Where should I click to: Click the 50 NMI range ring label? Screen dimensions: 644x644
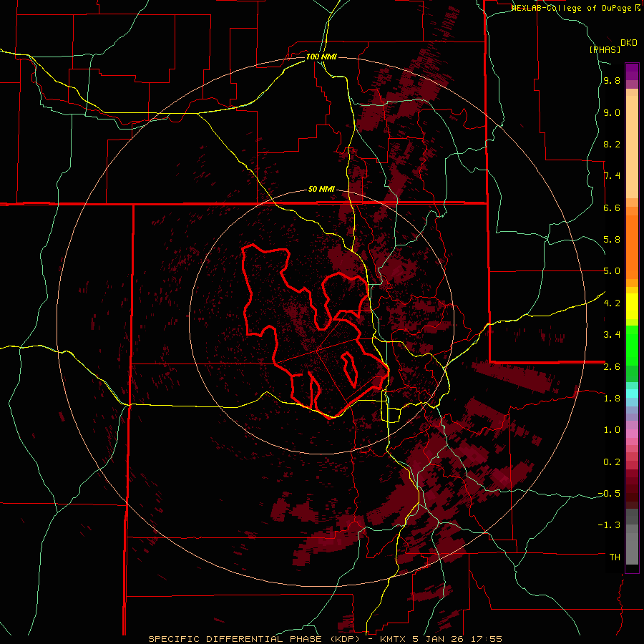click(x=321, y=189)
